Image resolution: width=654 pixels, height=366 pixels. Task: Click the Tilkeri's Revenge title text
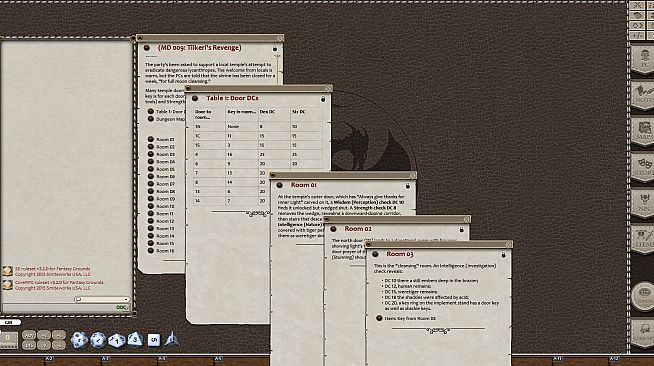point(199,48)
